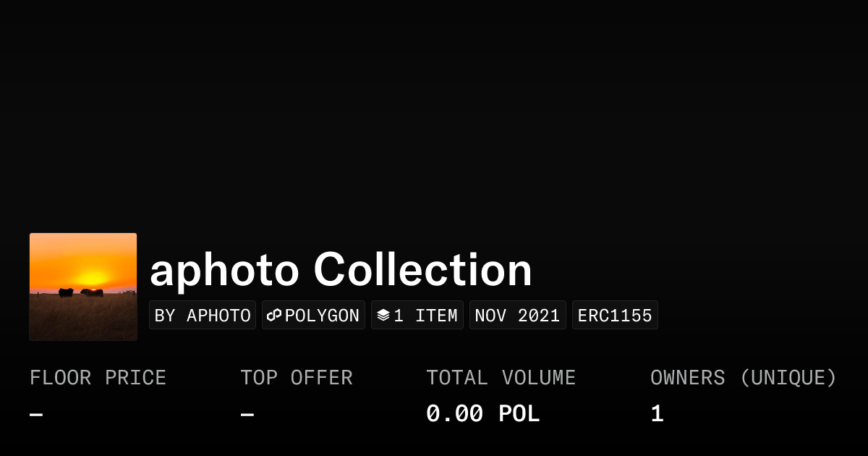868x456 pixels.
Task: Click the ERC1155 token standard badge
Action: pyautogui.click(x=615, y=316)
